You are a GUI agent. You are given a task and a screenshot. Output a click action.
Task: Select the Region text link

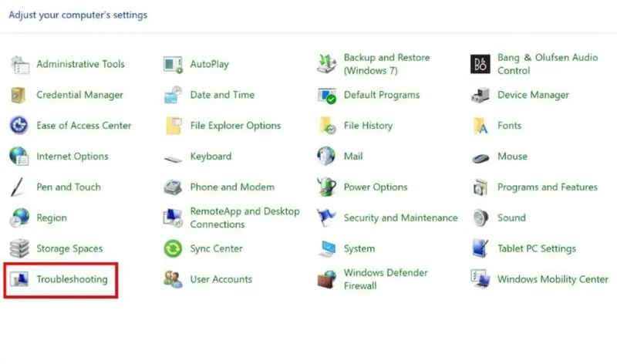click(x=52, y=217)
